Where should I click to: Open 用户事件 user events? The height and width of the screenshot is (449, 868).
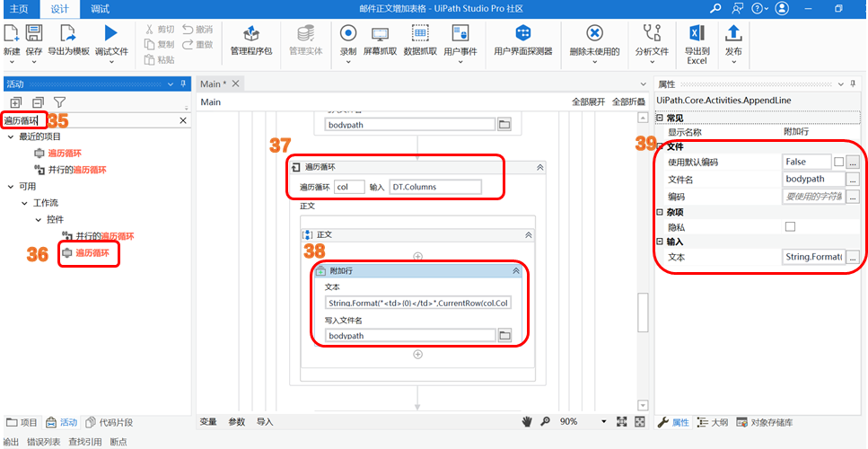click(460, 34)
